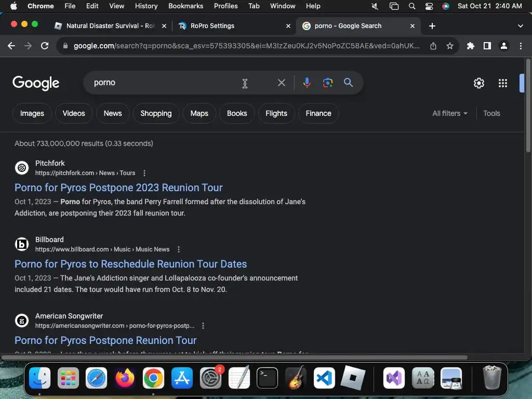Open Google Lens image search
The height and width of the screenshot is (399, 532).
[x=327, y=83]
